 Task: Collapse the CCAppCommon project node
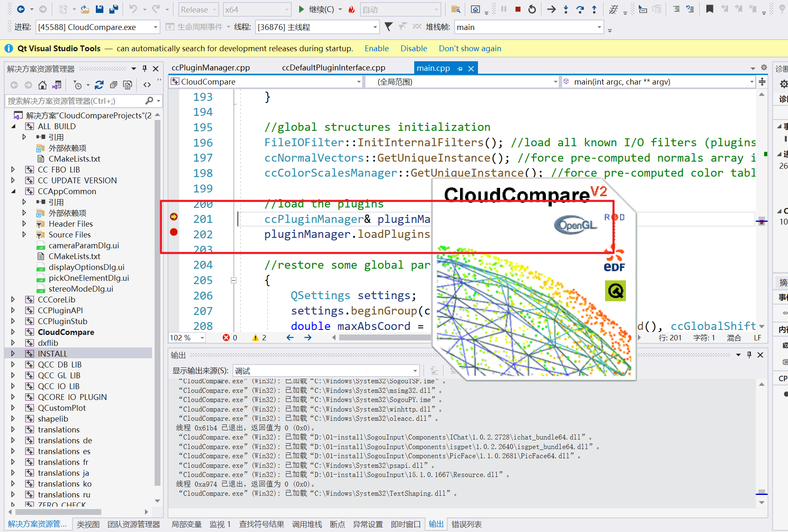coord(13,191)
